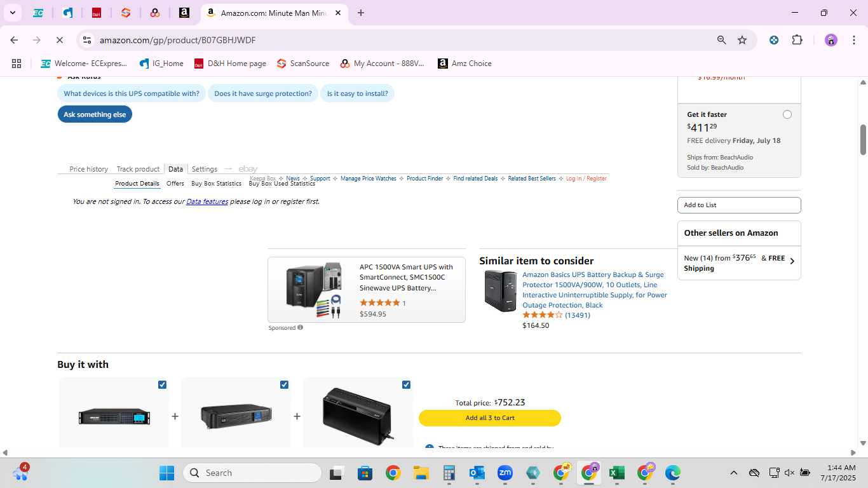Click Log in / Register link

(x=586, y=179)
